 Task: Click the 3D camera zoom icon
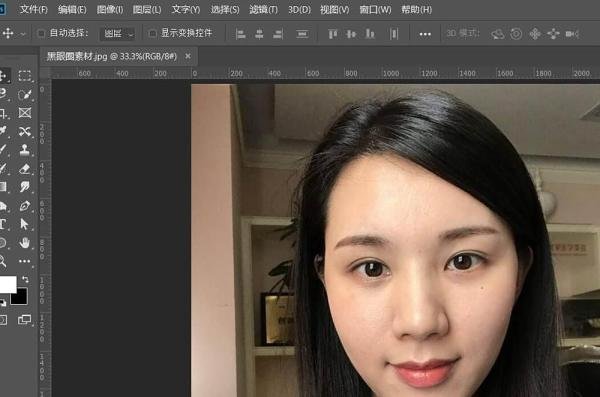pos(572,34)
